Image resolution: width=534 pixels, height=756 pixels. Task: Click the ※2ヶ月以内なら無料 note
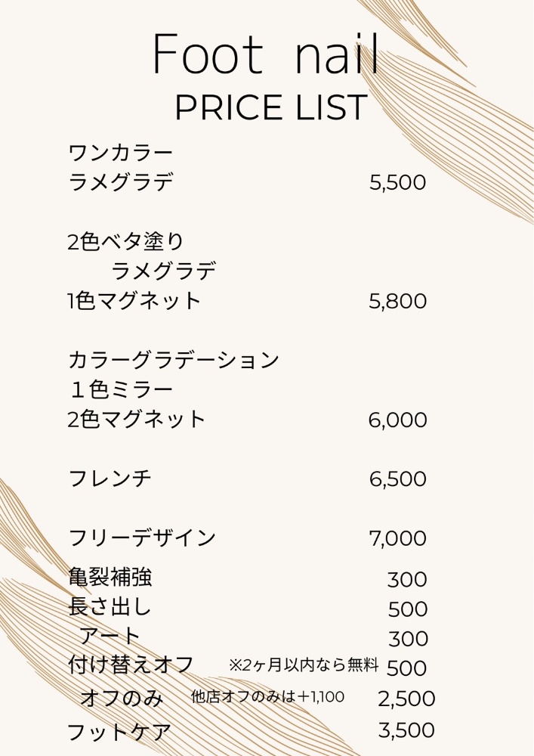click(x=304, y=665)
